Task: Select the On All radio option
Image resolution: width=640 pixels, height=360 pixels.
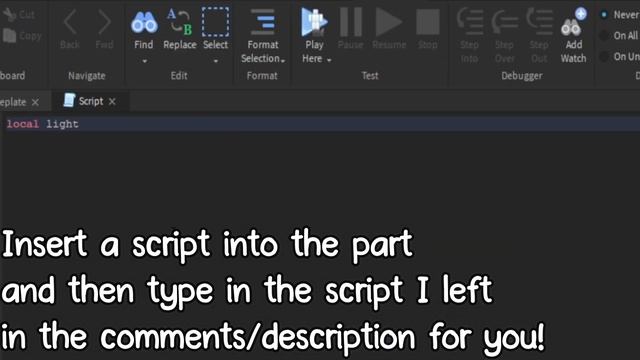Action: click(604, 36)
